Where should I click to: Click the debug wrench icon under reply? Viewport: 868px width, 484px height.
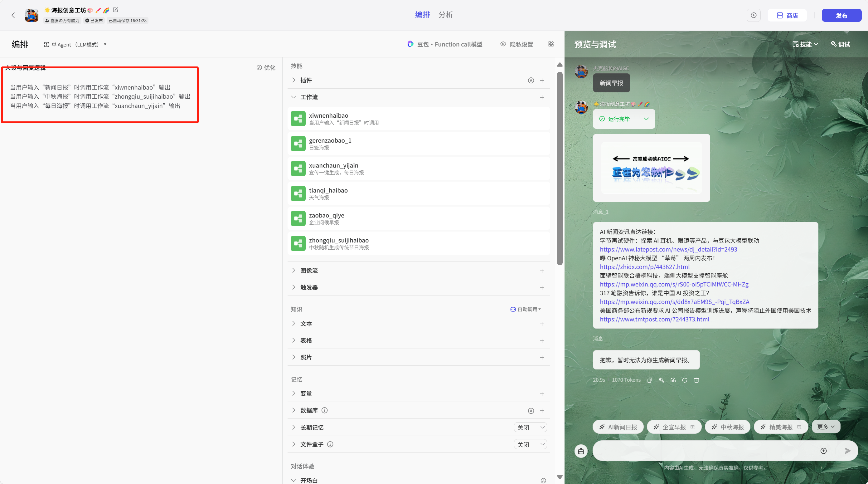point(662,380)
